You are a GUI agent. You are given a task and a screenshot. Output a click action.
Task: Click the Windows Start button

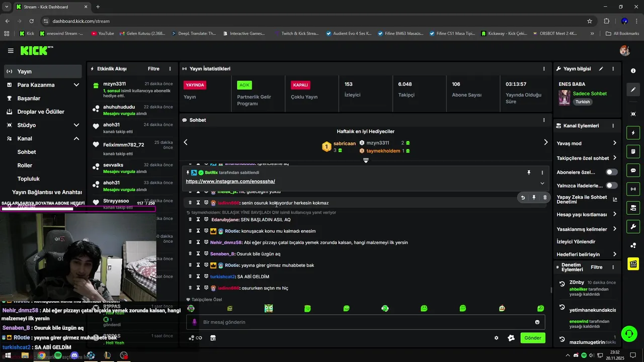click(8, 355)
